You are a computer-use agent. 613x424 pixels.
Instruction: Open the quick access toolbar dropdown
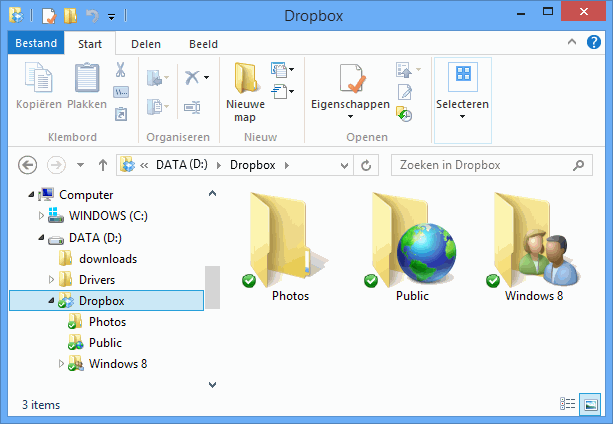(x=111, y=16)
